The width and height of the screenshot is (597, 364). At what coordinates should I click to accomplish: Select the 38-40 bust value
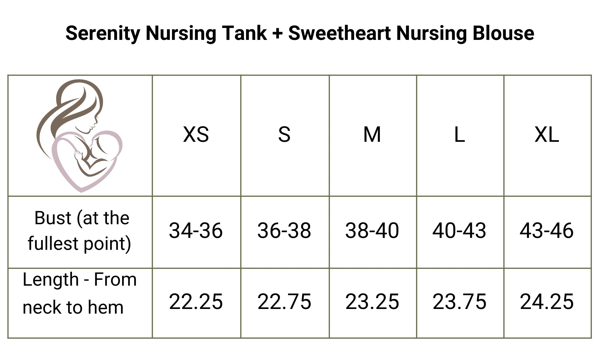pyautogui.click(x=372, y=231)
